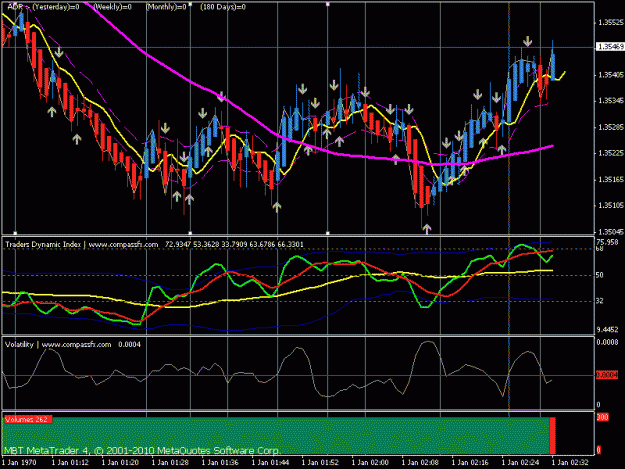The height and width of the screenshot is (469, 625).
Task: Click the 1 Jan 01:12 time axis label
Action: 70,463
